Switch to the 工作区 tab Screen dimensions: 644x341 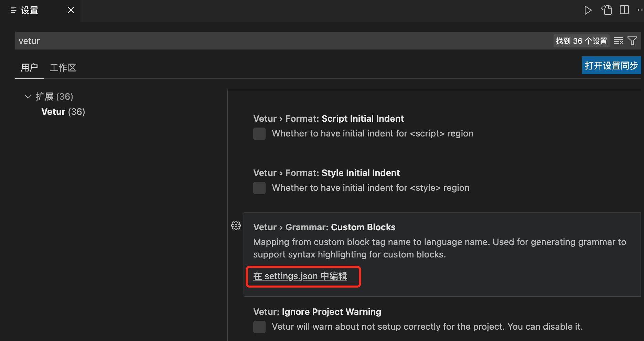63,68
